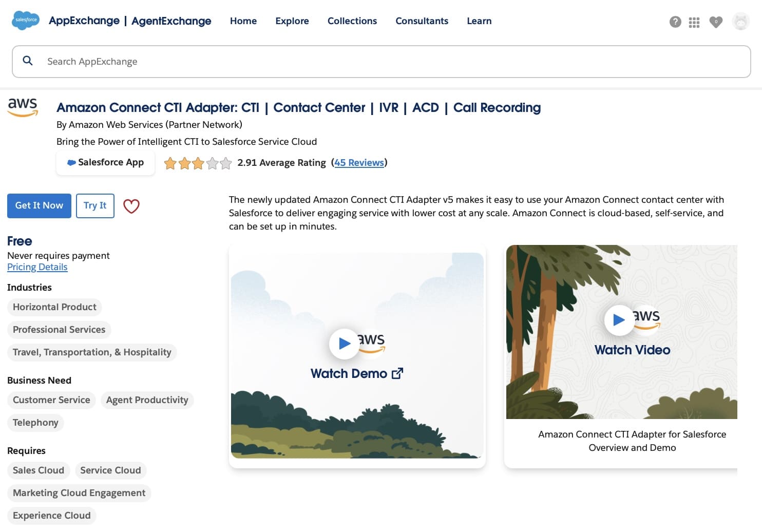Favorite the app with the heart button
Image resolution: width=762 pixels, height=532 pixels.
coord(131,206)
